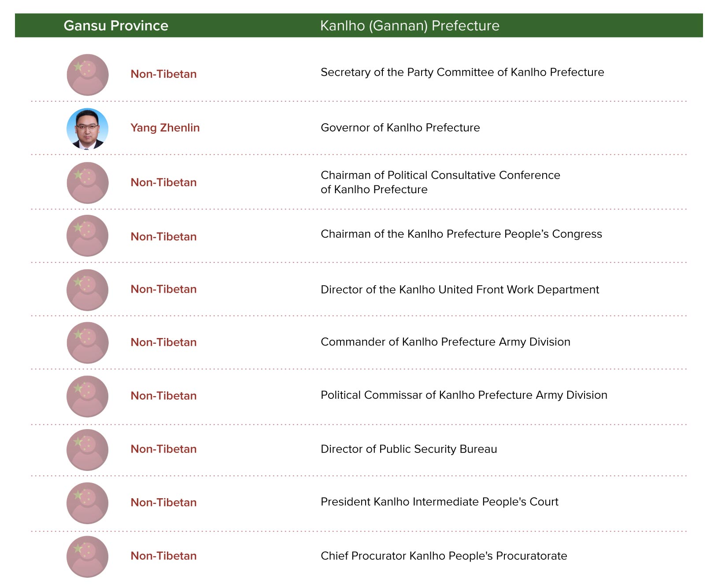Viewport: 718px width, 588px height.
Task: Select the Commander of Kanlho Prefecture Army Division text
Action: pos(445,342)
